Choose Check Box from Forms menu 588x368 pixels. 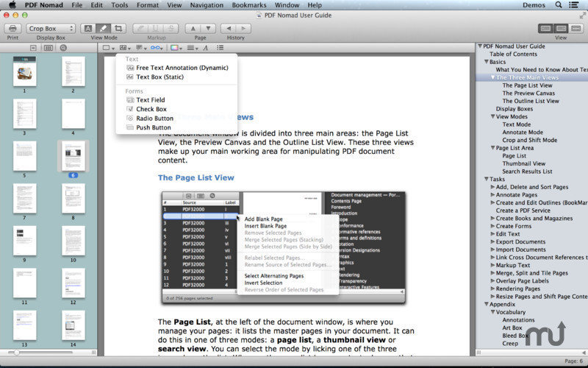tap(151, 109)
